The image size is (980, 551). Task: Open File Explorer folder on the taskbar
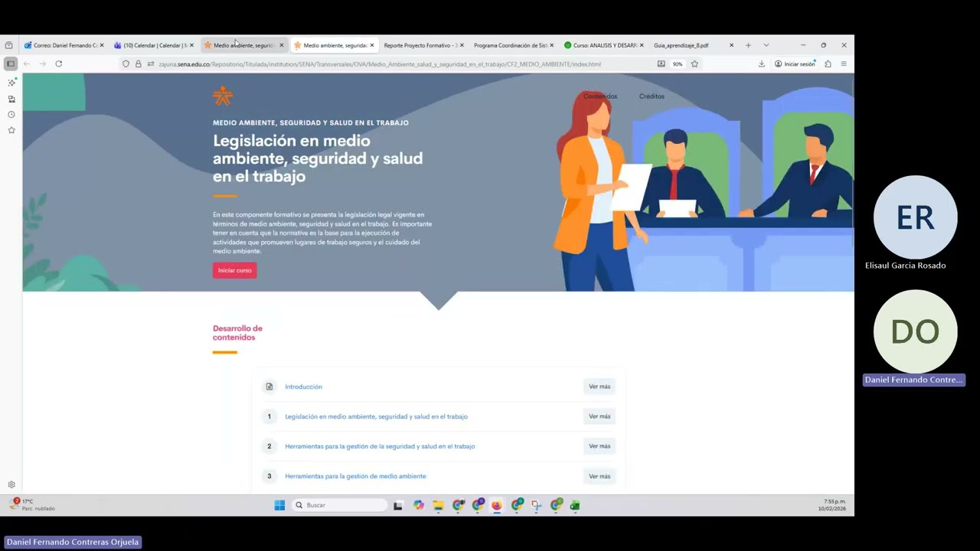[438, 505]
